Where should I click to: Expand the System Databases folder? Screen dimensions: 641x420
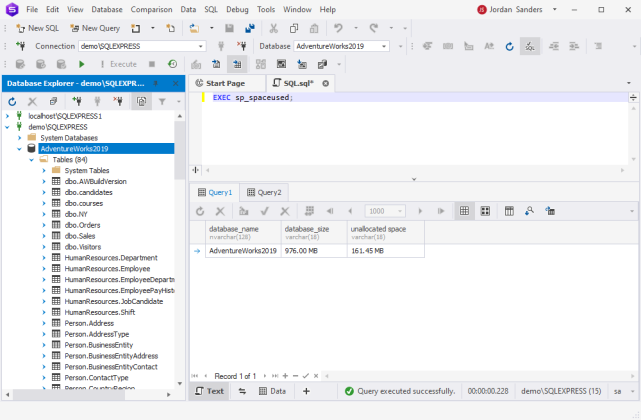(19, 138)
